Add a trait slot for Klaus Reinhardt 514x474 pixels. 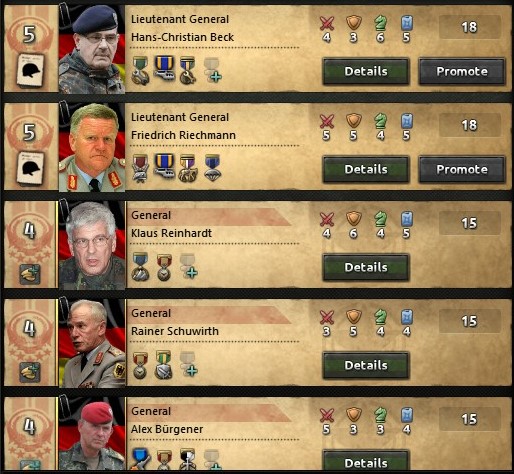coord(189,266)
